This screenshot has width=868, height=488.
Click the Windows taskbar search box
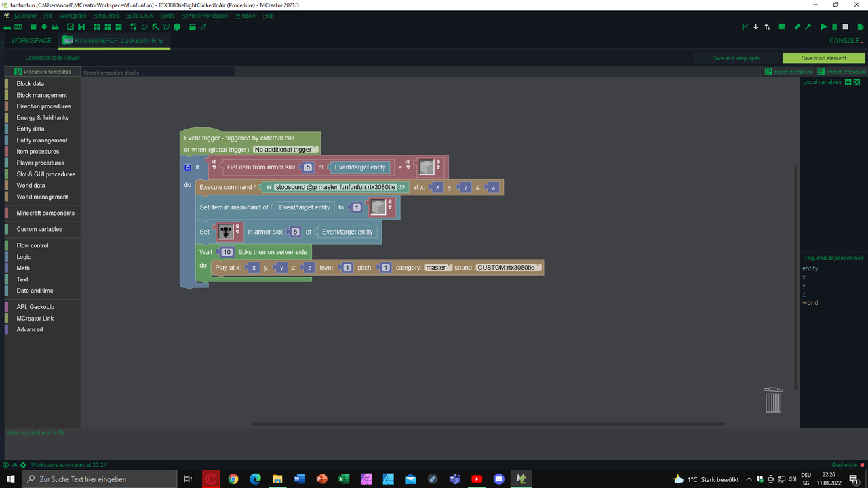pyautogui.click(x=100, y=479)
